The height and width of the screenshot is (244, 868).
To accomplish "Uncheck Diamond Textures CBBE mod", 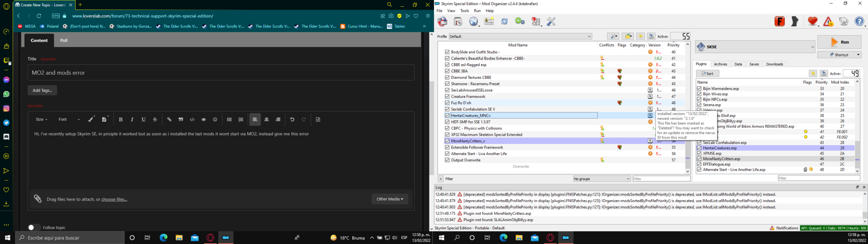I will (x=447, y=77).
